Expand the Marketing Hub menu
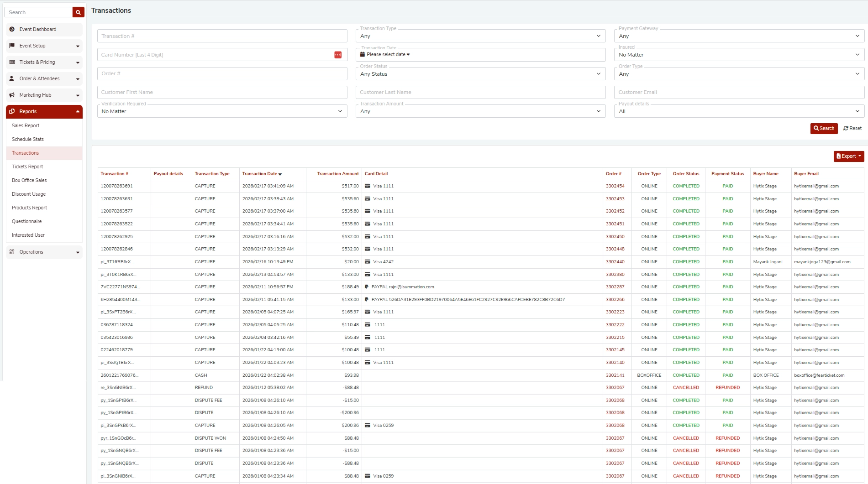The image size is (868, 484). click(x=44, y=95)
